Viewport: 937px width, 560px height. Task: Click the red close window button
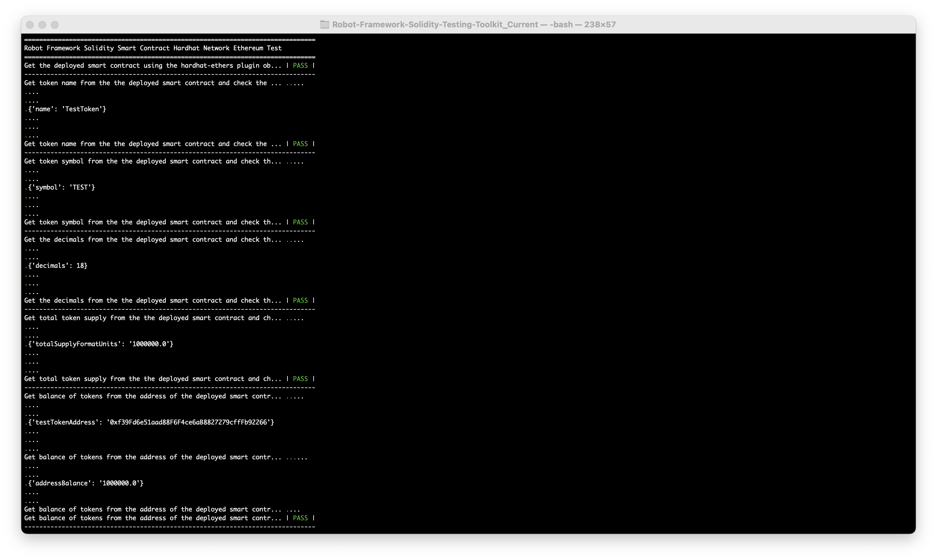30,25
